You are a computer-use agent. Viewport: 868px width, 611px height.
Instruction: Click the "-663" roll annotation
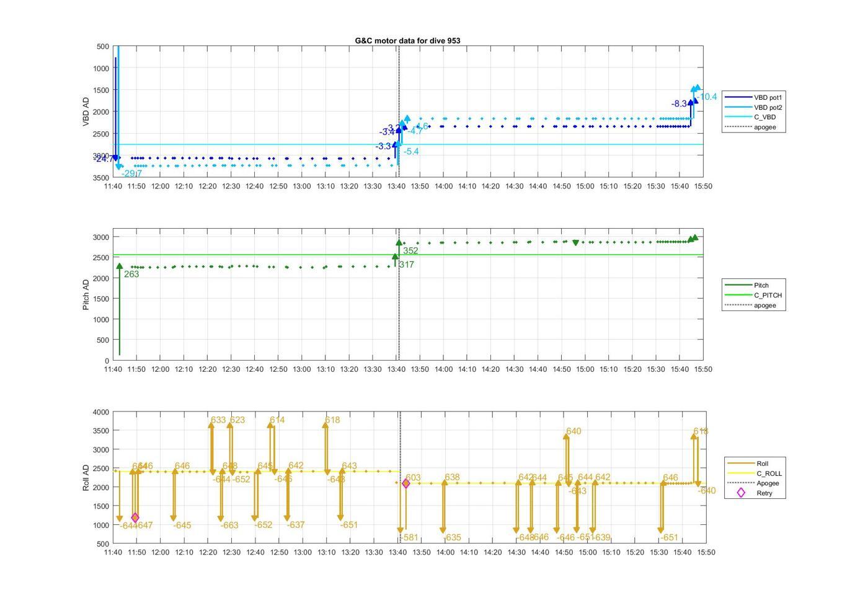(229, 525)
